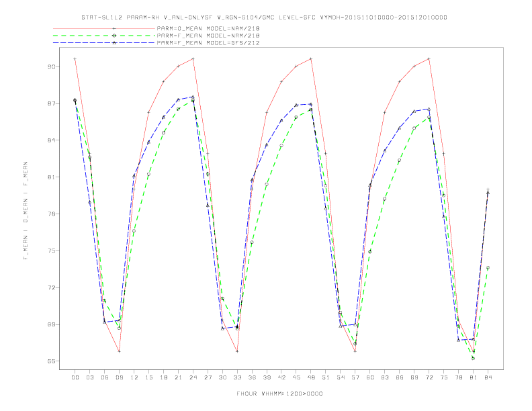Click x-axis forecast hour 69
The width and height of the screenshot is (532, 411).
coord(414,377)
